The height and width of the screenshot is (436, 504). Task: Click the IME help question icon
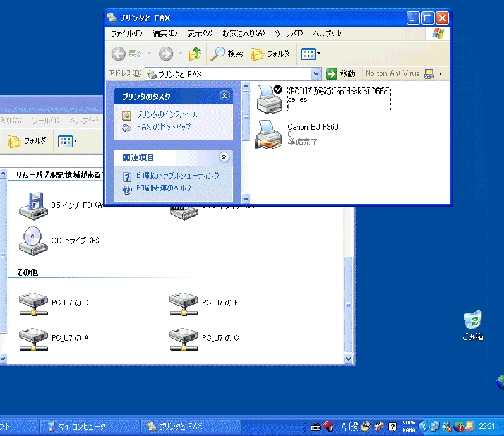392,427
